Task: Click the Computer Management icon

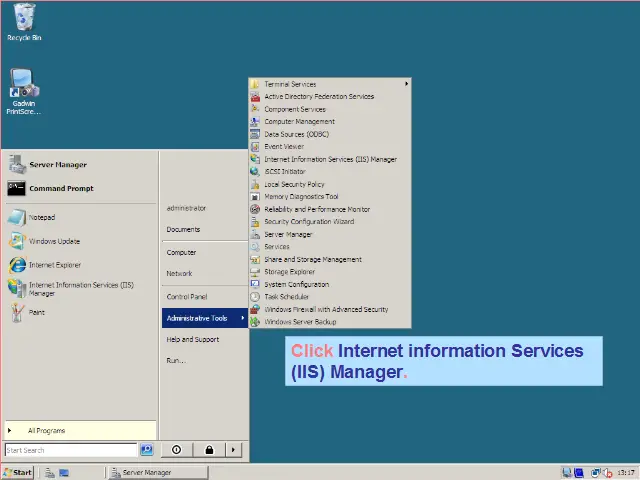Action: pyautogui.click(x=255, y=122)
